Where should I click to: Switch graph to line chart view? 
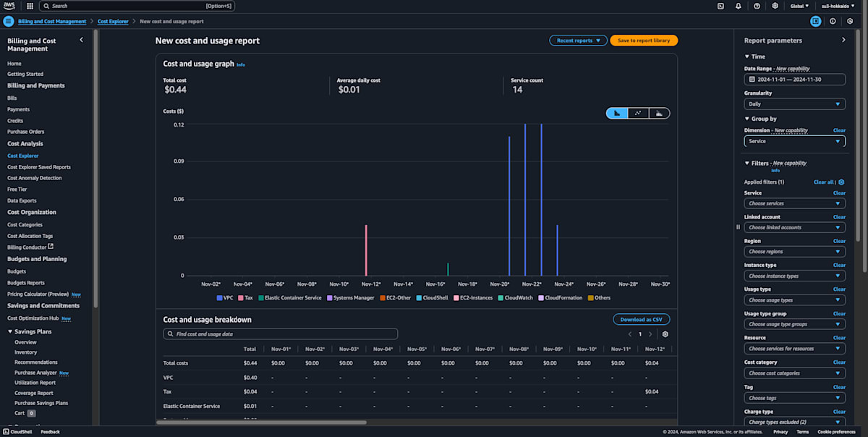point(638,113)
